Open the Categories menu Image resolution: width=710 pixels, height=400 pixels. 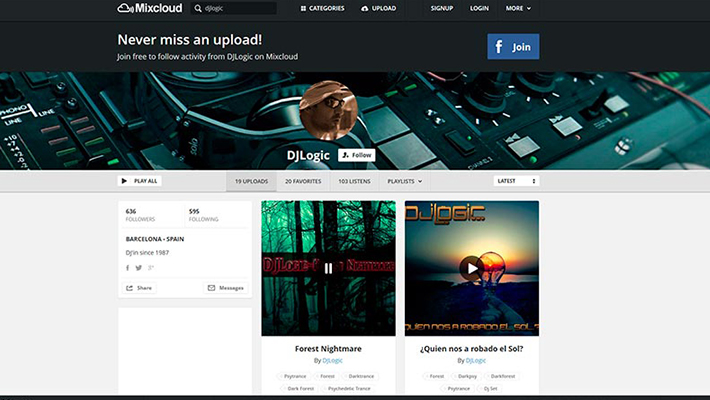pyautogui.click(x=322, y=8)
